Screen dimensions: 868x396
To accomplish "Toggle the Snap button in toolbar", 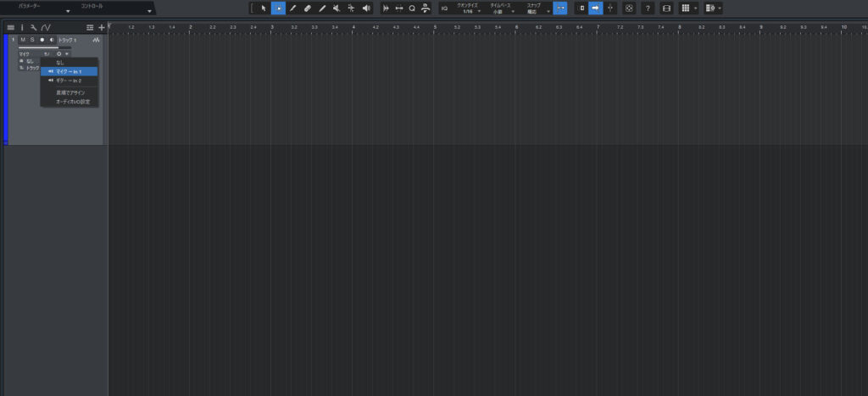I will [x=559, y=8].
